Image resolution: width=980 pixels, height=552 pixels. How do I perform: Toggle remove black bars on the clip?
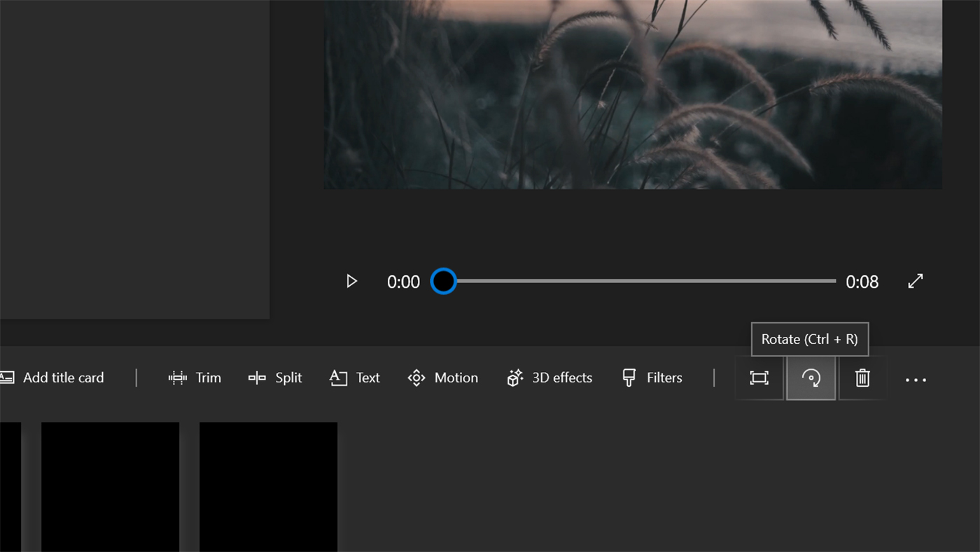(x=759, y=378)
